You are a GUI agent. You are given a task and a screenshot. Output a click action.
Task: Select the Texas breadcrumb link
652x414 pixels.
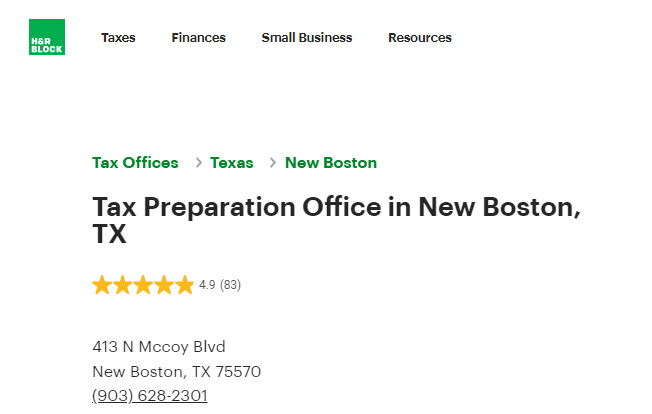tap(232, 163)
